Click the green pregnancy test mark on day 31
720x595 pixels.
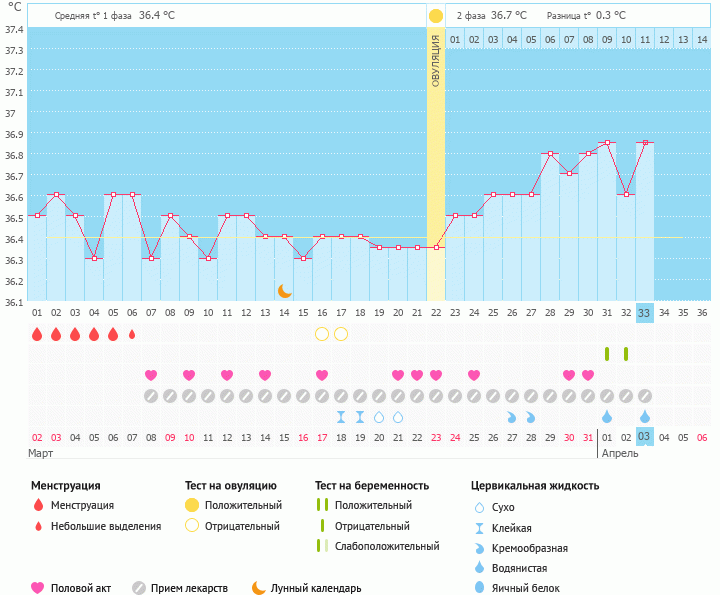607,354
